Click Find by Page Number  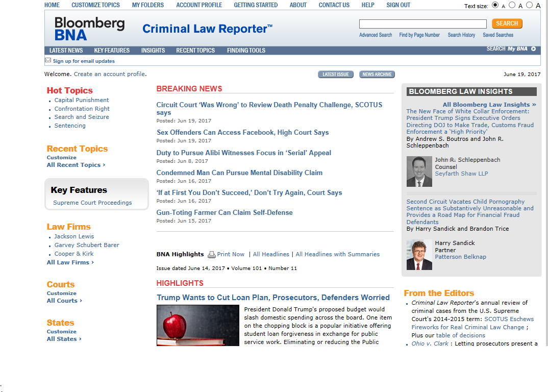coord(419,35)
